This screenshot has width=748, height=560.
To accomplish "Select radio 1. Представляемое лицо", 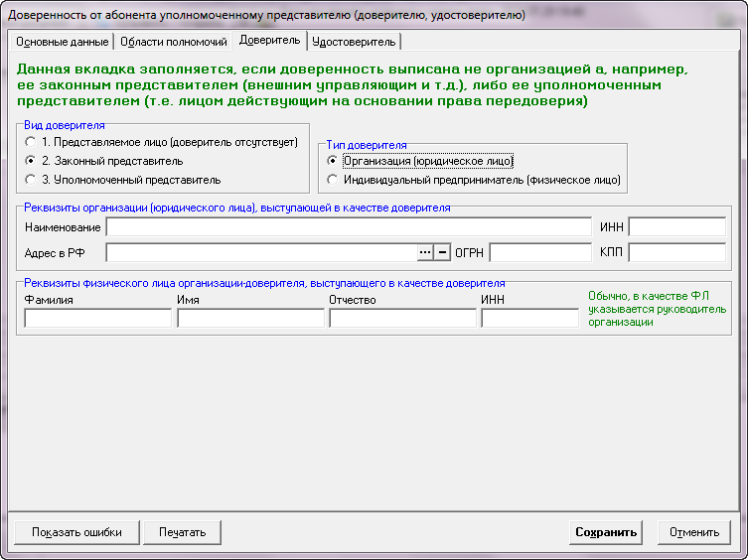I will [x=162, y=142].
